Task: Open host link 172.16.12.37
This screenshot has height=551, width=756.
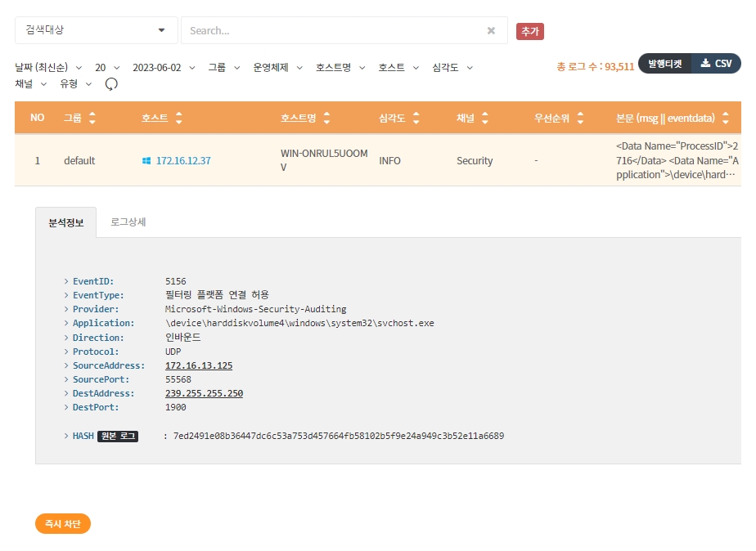Action: pyautogui.click(x=182, y=161)
